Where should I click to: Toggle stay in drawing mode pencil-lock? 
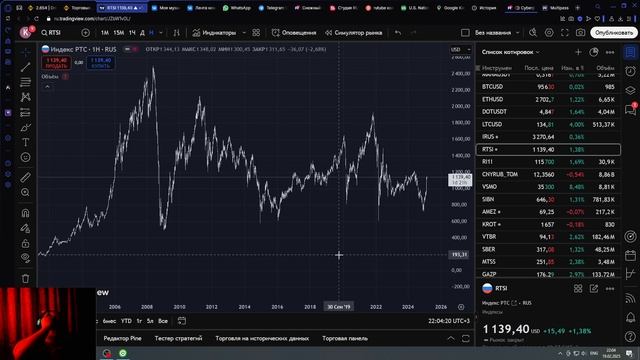[25, 228]
